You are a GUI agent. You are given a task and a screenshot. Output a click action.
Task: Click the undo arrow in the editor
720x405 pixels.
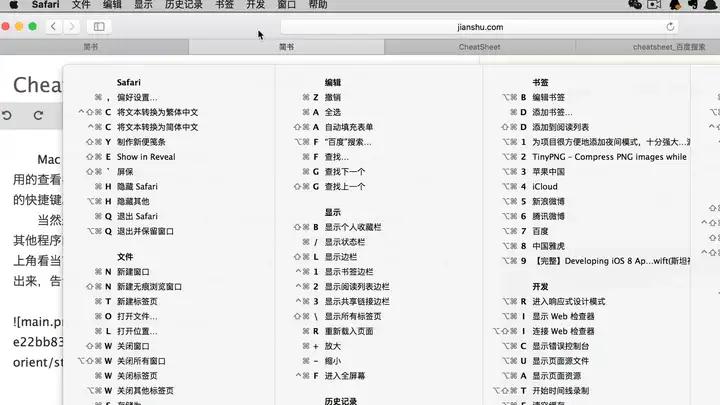click(x=7, y=115)
